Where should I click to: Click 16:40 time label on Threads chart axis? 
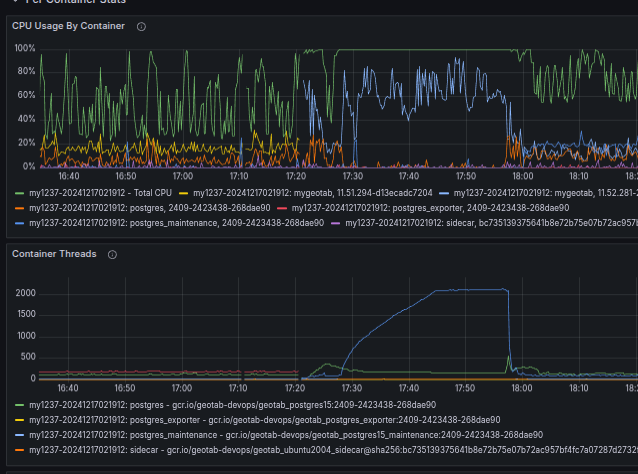[68, 388]
